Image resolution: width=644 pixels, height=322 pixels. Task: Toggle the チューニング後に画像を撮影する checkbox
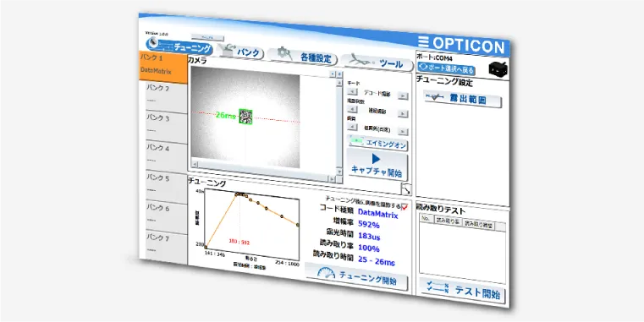tap(405, 207)
